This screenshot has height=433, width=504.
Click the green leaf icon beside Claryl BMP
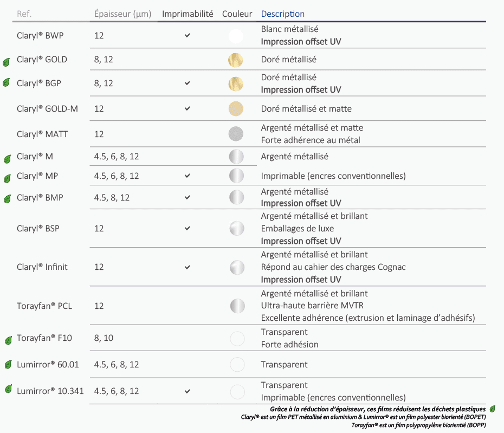8,199
